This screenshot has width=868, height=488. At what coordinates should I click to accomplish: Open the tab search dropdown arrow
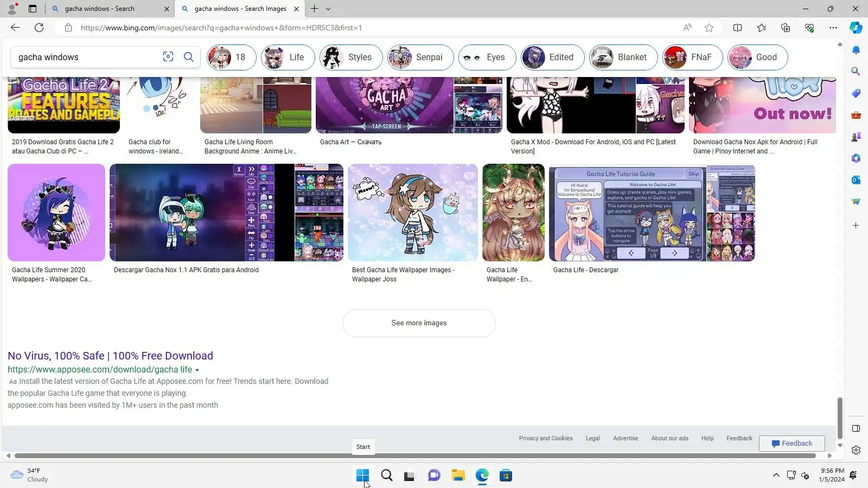(328, 9)
